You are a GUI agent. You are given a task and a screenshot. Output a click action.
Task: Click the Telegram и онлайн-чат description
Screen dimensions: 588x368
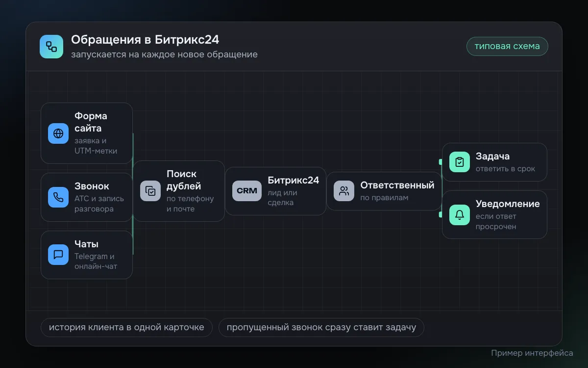96,261
